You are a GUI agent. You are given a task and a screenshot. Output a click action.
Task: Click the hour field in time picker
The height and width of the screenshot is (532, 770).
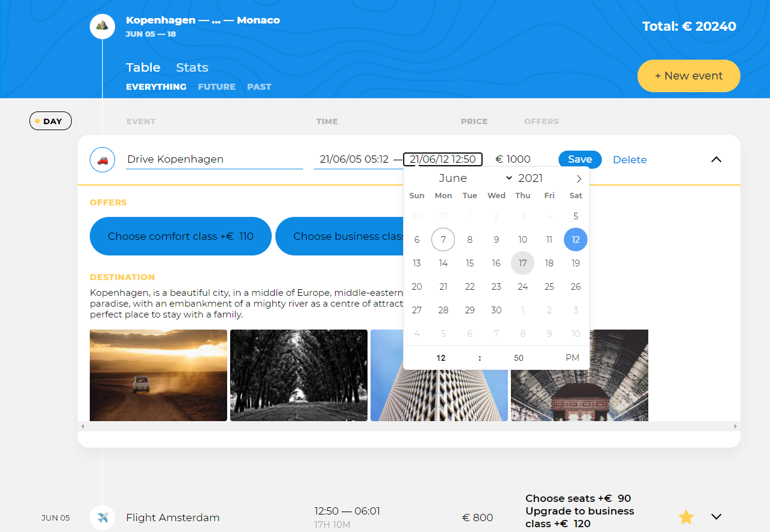click(441, 358)
